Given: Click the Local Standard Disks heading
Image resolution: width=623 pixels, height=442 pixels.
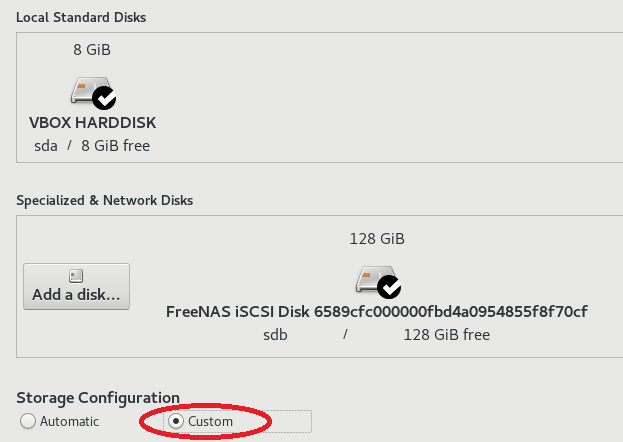Looking at the screenshot, I should click(x=79, y=18).
